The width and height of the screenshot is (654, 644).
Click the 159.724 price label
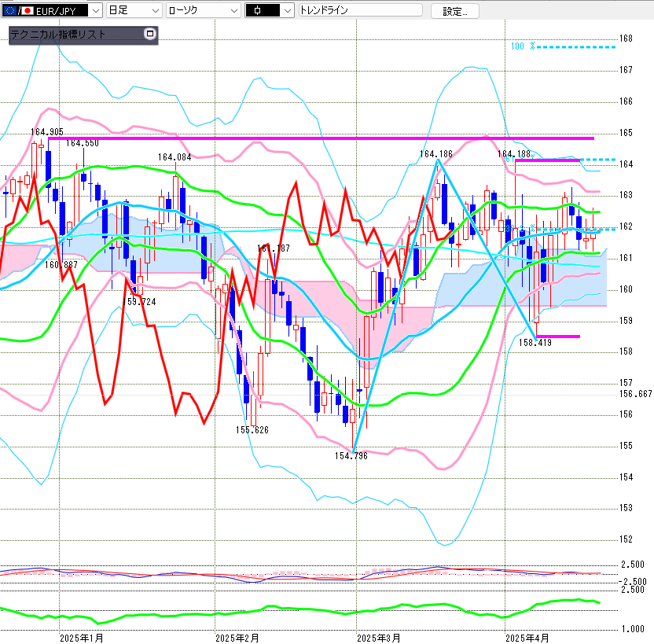pyautogui.click(x=139, y=302)
